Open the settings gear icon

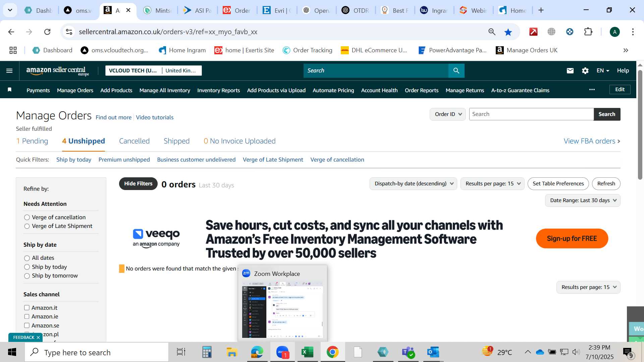585,71
